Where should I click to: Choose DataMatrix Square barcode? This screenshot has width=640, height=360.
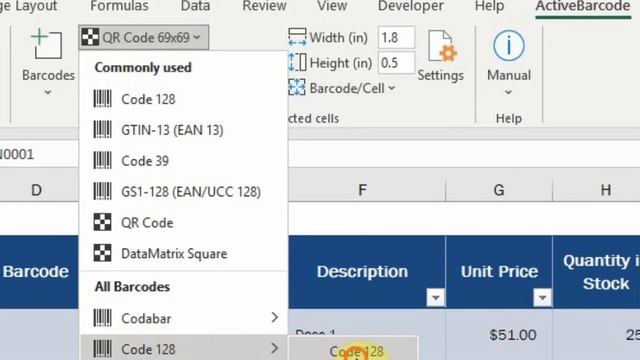[x=184, y=253]
